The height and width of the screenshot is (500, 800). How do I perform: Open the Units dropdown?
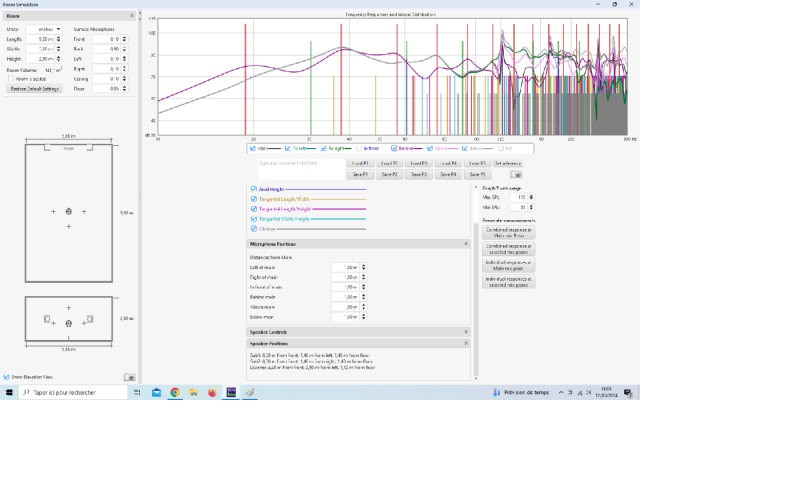pyautogui.click(x=44, y=29)
